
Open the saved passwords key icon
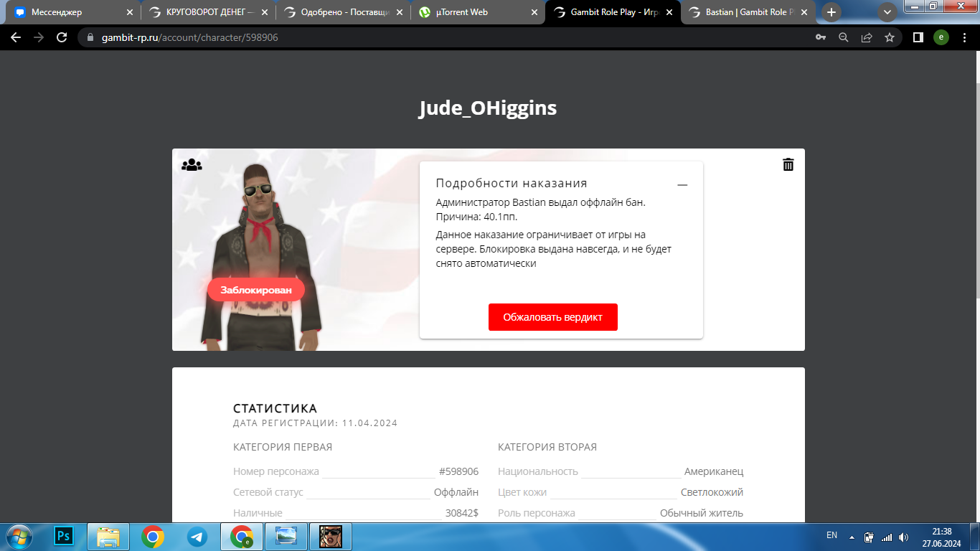[821, 37]
